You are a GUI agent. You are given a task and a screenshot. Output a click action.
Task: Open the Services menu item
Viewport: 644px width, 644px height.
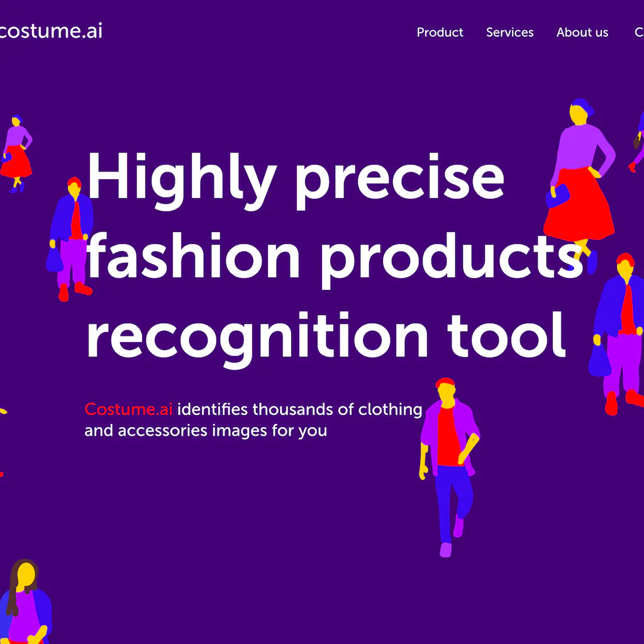[x=509, y=33]
